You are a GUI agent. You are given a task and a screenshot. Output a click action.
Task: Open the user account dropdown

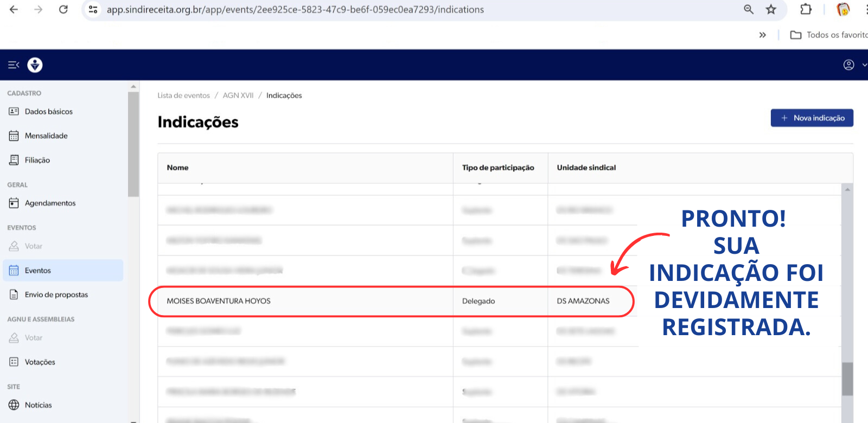point(854,65)
